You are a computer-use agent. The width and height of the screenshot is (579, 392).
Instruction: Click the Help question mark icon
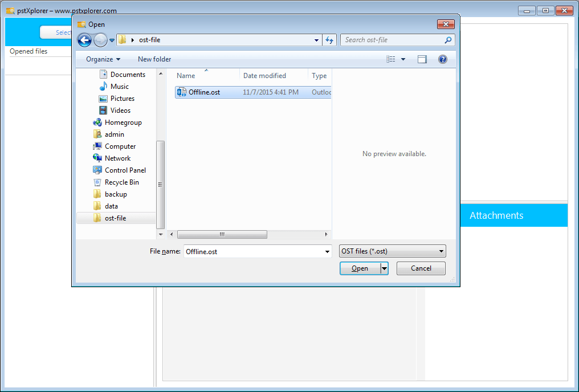(x=443, y=59)
